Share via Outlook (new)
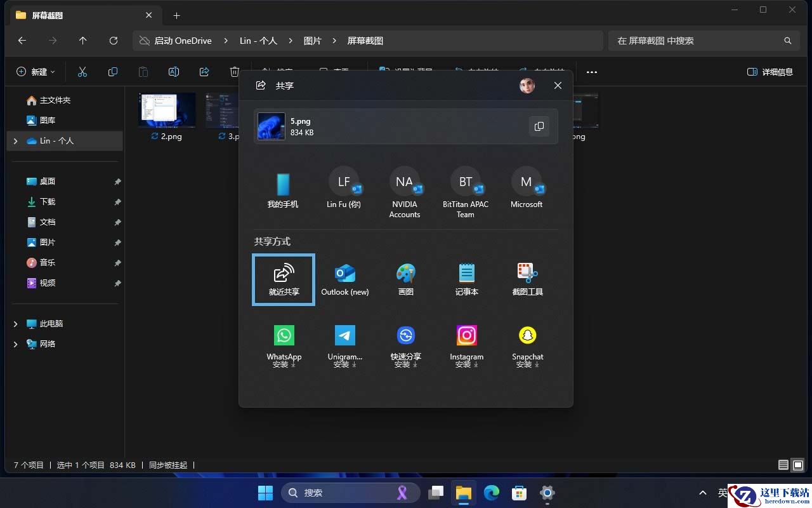Viewport: 812px width, 508px height. [x=344, y=279]
